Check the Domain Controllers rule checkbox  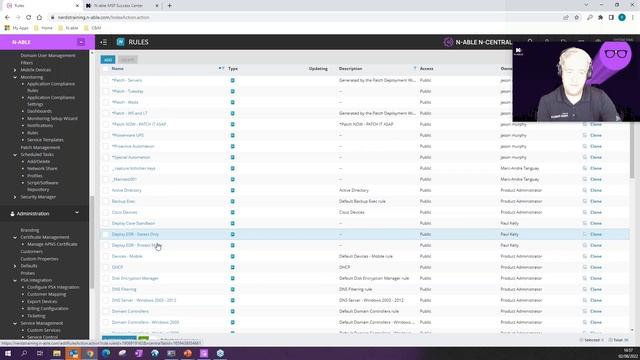(x=106, y=311)
